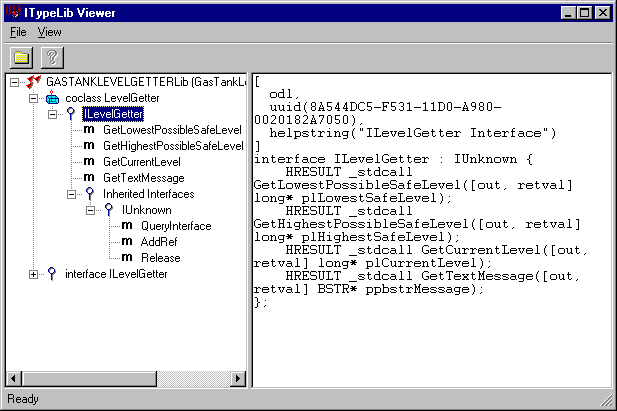The image size is (617, 411).
Task: Click the GASTANKLEVELGETTERLib library icon
Action: coord(33,82)
